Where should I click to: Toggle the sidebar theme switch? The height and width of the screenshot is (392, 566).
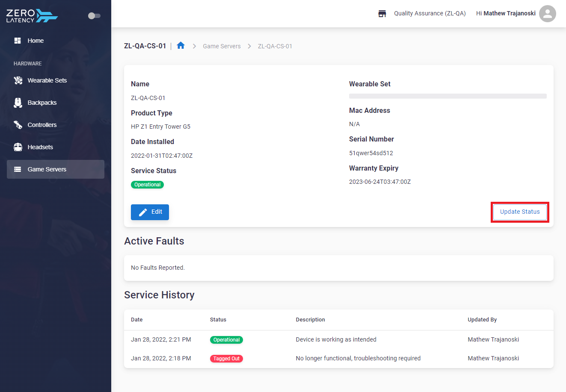(94, 16)
